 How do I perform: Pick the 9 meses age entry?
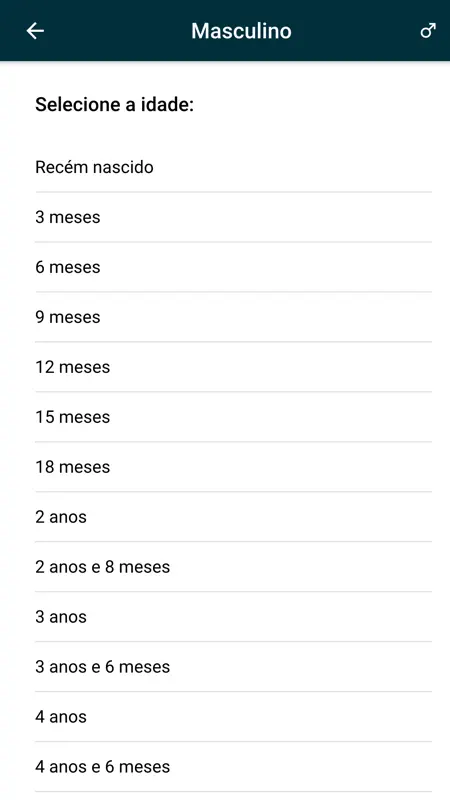pos(234,317)
